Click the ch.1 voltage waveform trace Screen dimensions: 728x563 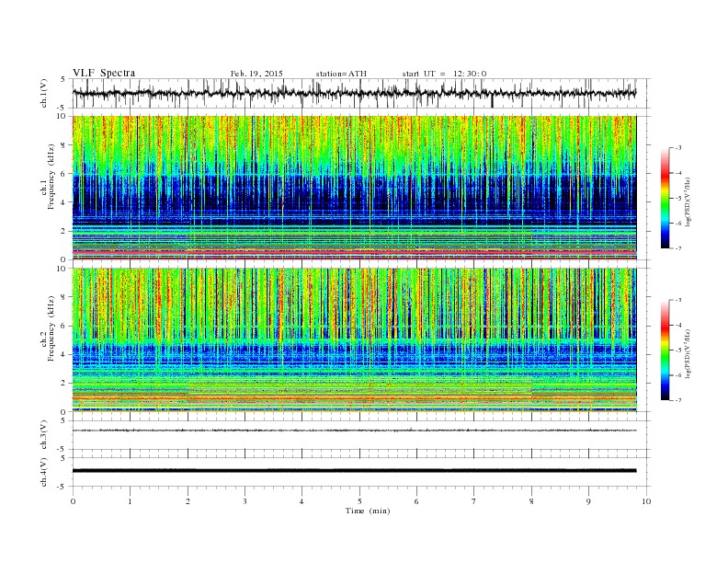(x=354, y=93)
